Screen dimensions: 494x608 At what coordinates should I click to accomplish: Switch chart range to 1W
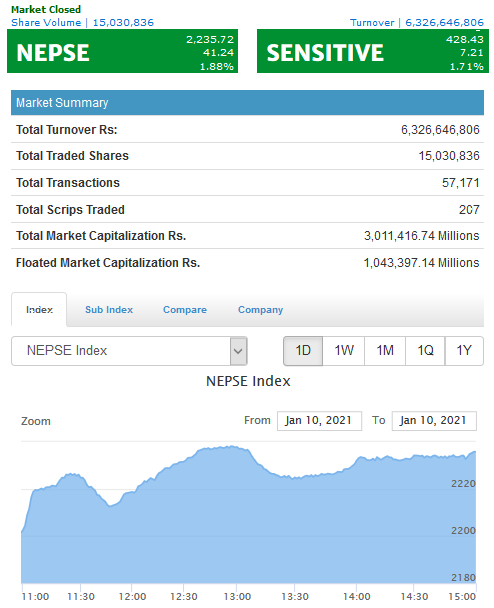point(344,351)
